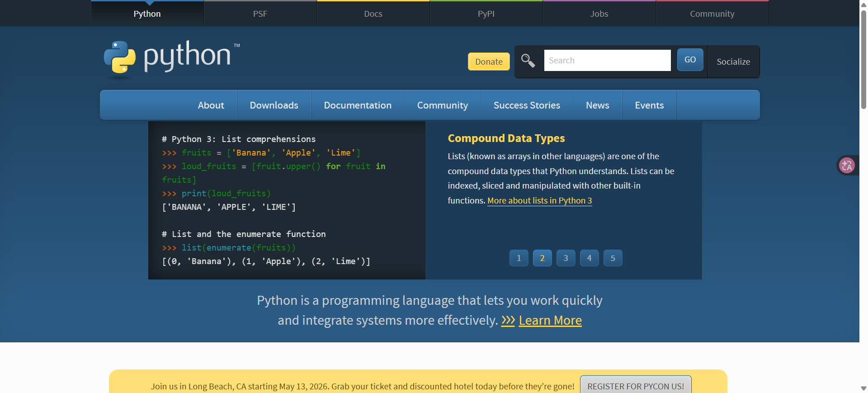868x393 pixels.
Task: Open the Downloads menu
Action: (274, 105)
